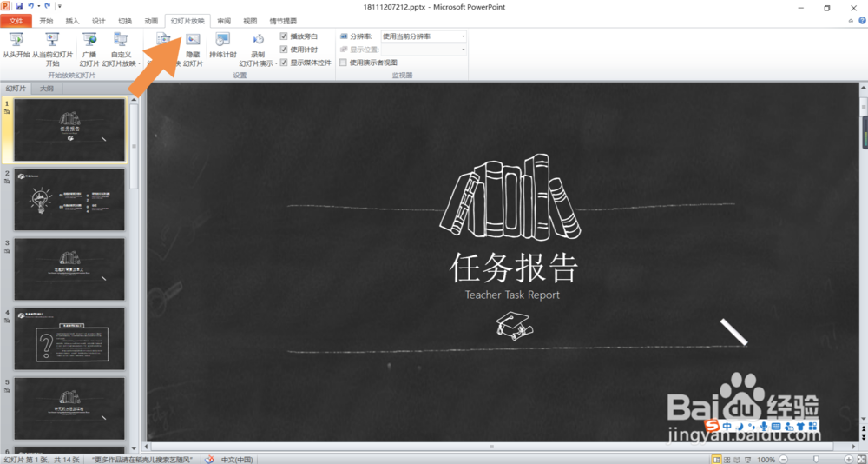Start Slide Show from status bar icon
868x464 pixels.
click(x=748, y=460)
